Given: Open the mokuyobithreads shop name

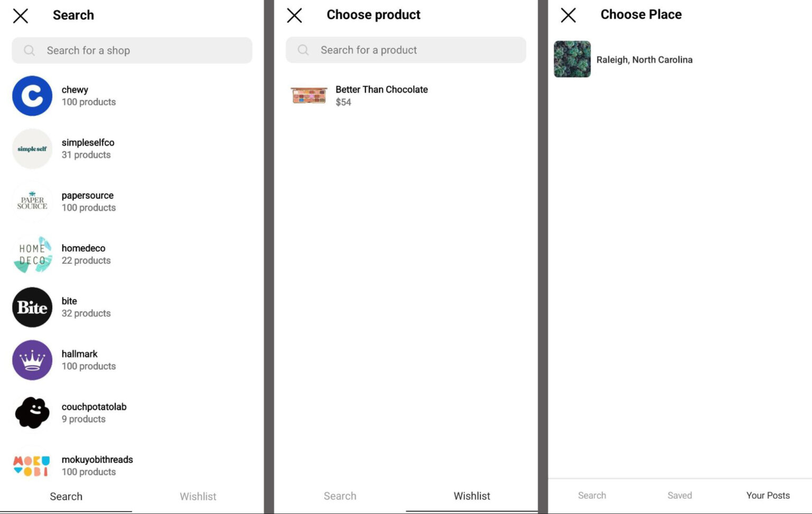Looking at the screenshot, I should (x=97, y=460).
